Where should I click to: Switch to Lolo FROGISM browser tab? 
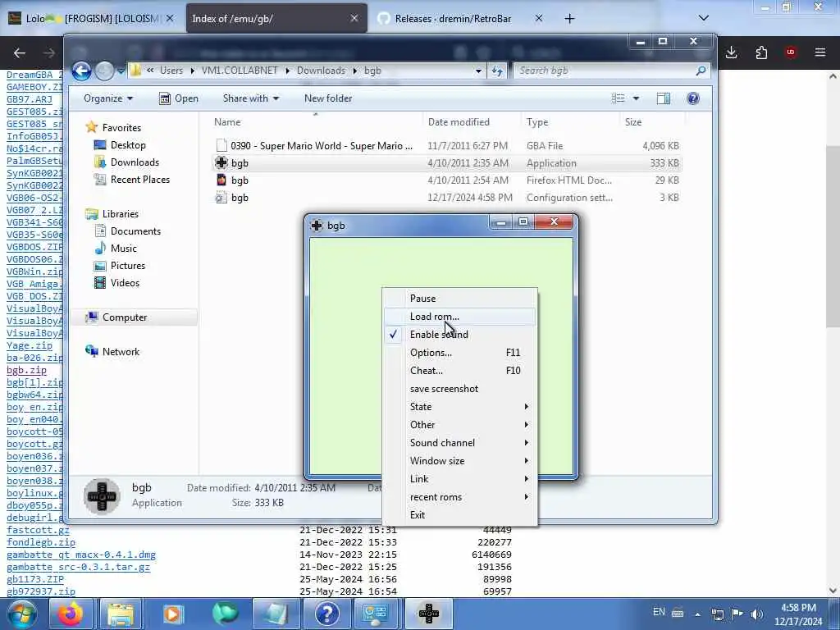92,19
